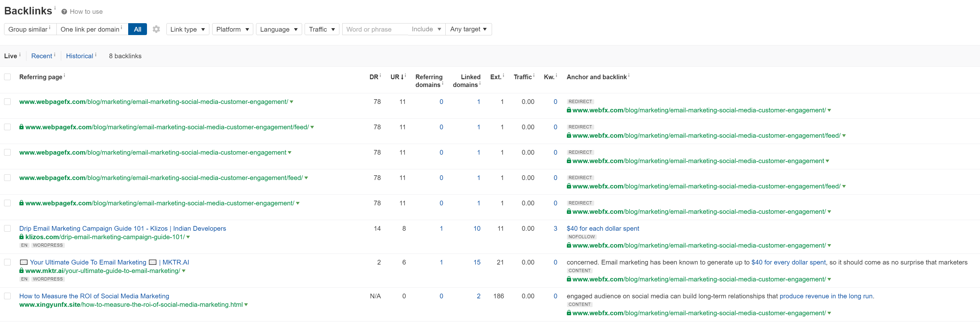This screenshot has width=980, height=329.
Task: Select the Group similar mode
Action: 30,29
